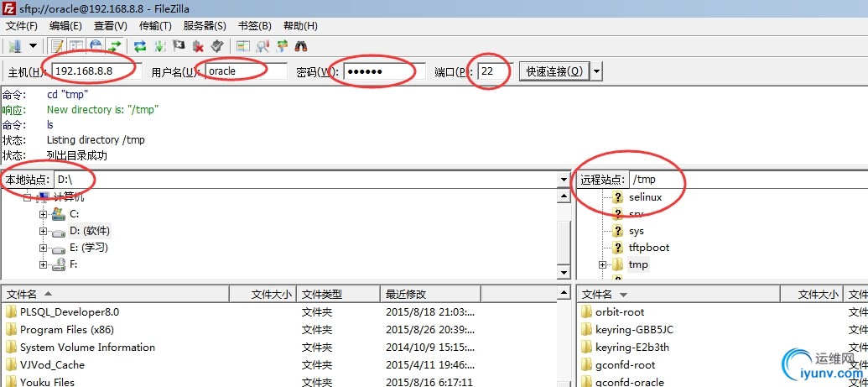Open the Site Manager dropdown arrow

coord(33,46)
